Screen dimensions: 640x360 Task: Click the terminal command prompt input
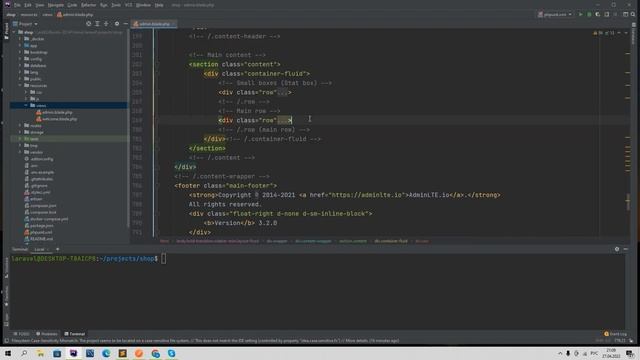163,258
